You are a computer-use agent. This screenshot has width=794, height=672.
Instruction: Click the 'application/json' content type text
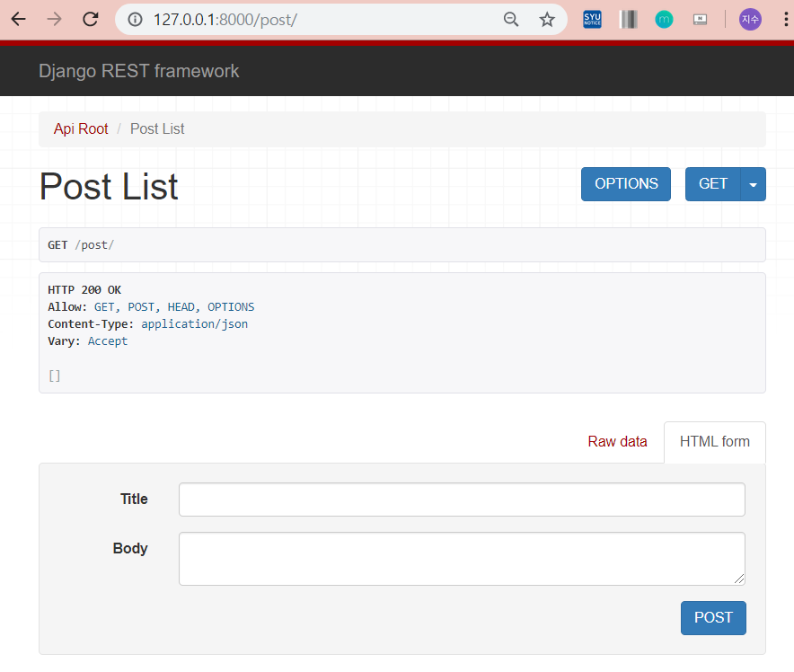194,324
